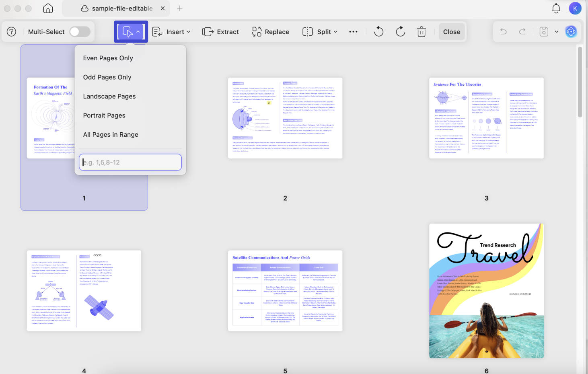Image resolution: width=588 pixels, height=374 pixels.
Task: Delete selected pages with trash icon
Action: coord(421,32)
